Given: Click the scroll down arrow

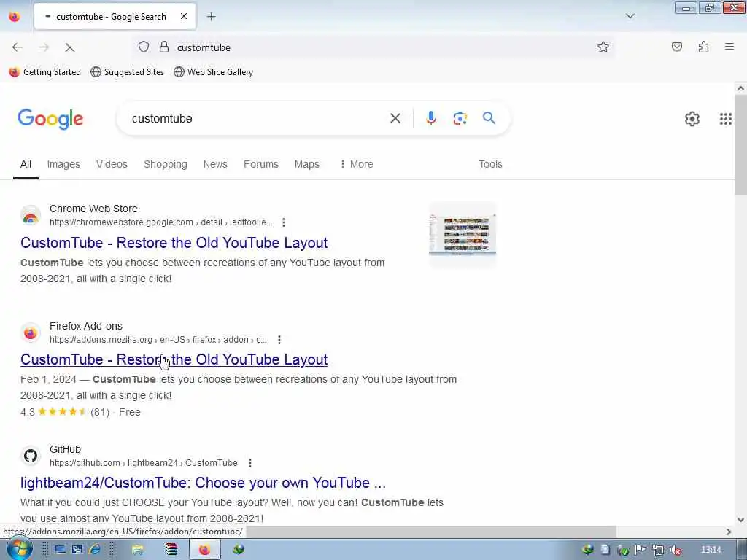Looking at the screenshot, I should (740, 519).
